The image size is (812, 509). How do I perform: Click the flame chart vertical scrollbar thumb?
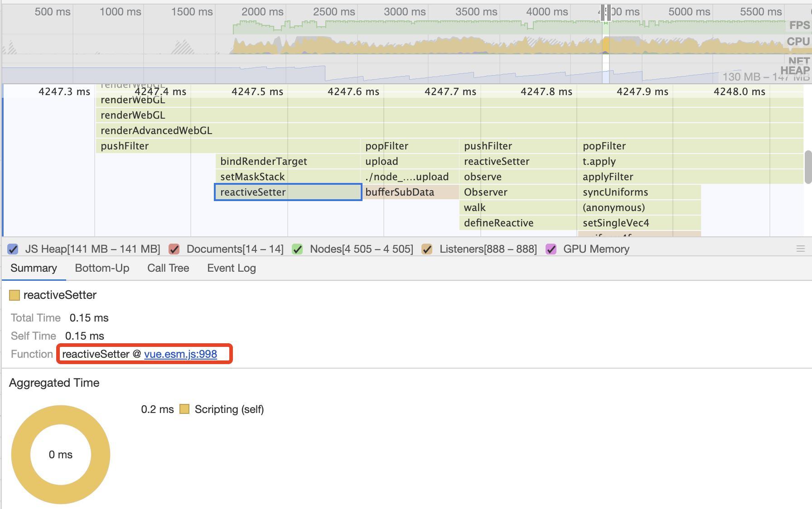[807, 168]
